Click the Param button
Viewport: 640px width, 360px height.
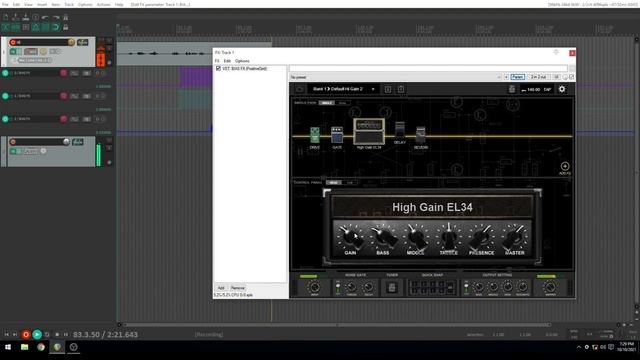click(x=517, y=77)
